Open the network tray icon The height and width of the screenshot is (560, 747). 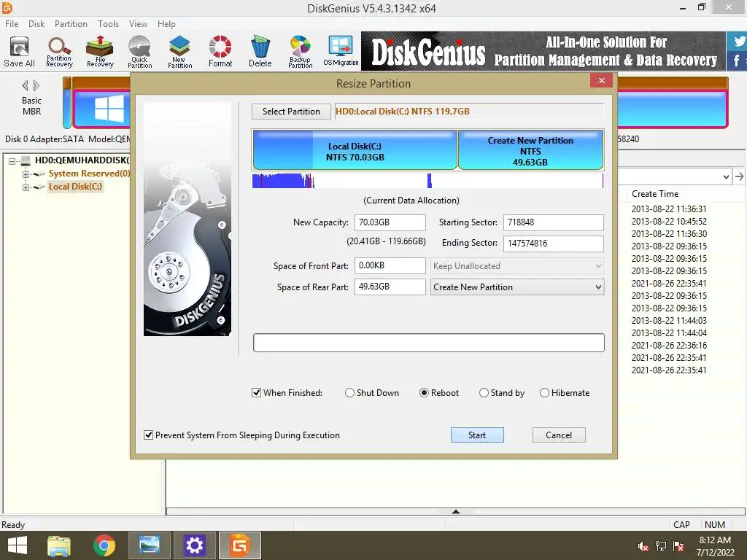[x=661, y=546]
